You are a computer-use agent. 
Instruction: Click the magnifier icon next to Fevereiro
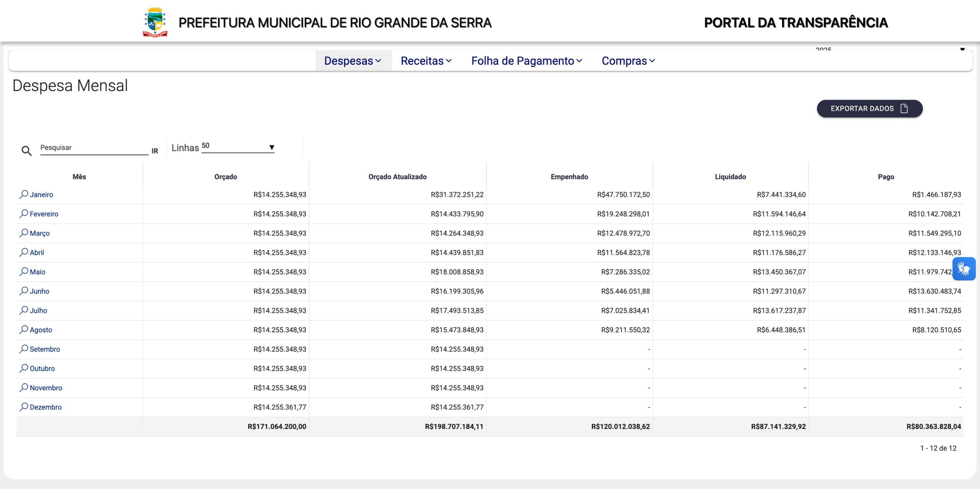pos(24,214)
